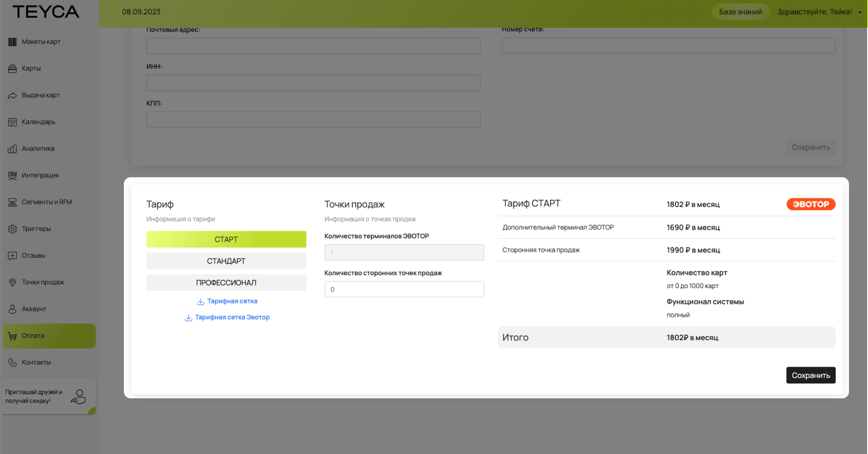868x454 pixels.
Task: Click the Сторонняя точка продаж row label
Action: click(x=541, y=250)
